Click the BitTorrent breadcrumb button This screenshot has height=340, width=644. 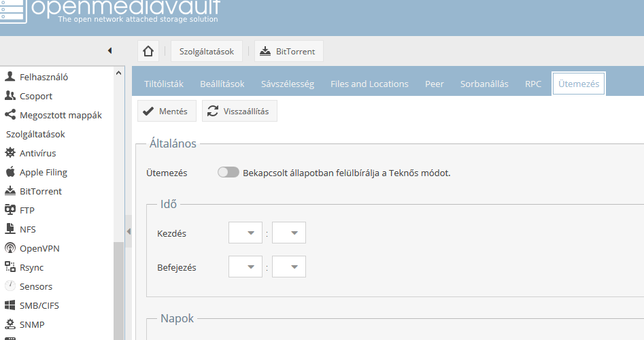coord(289,51)
